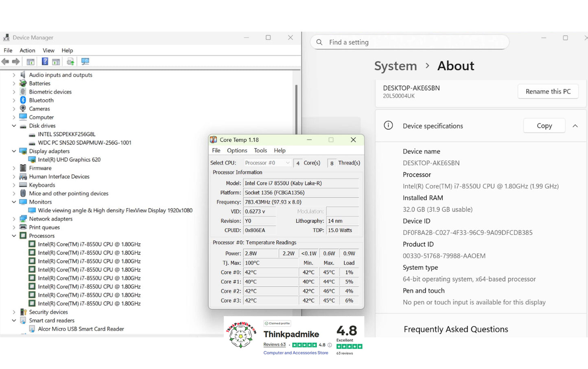Click the Find a setting search field
This screenshot has width=588, height=369.
(410, 42)
